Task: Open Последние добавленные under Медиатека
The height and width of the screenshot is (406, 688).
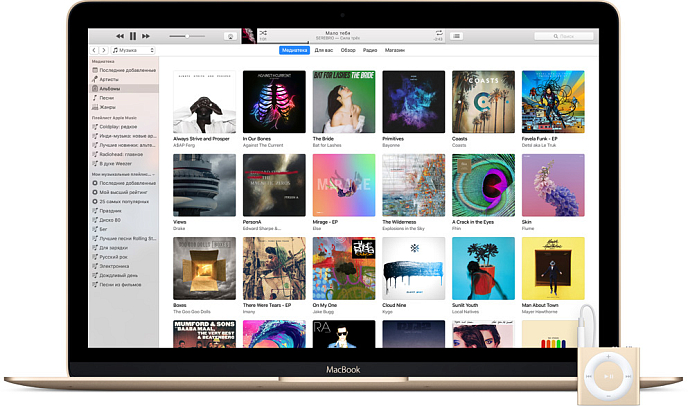Action: point(124,70)
